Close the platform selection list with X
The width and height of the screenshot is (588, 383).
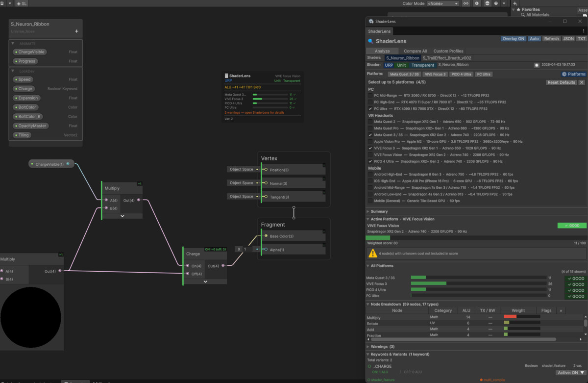582,82
